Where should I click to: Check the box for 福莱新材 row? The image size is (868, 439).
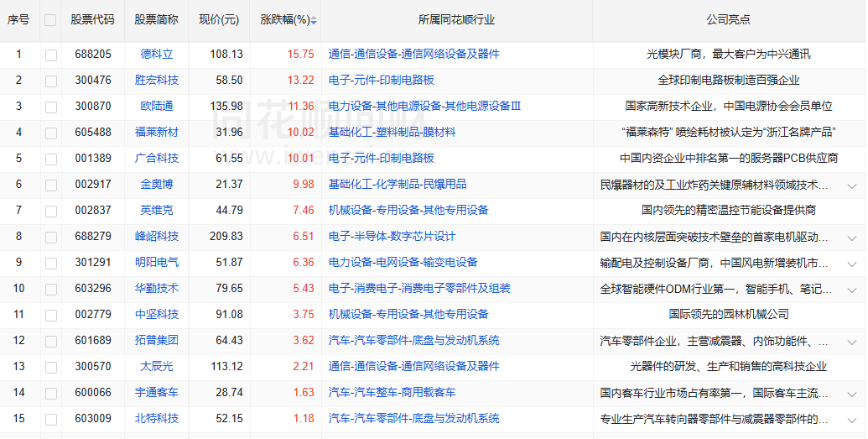point(51,133)
